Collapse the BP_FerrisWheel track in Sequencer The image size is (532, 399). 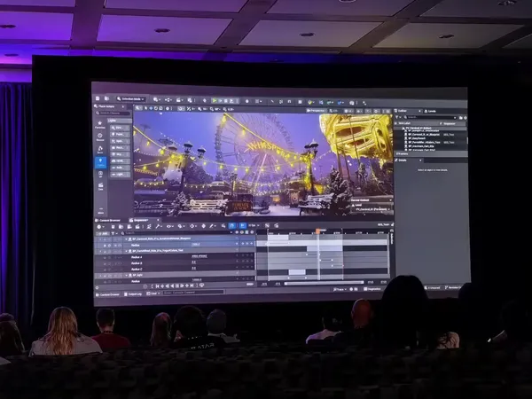[x=127, y=251]
